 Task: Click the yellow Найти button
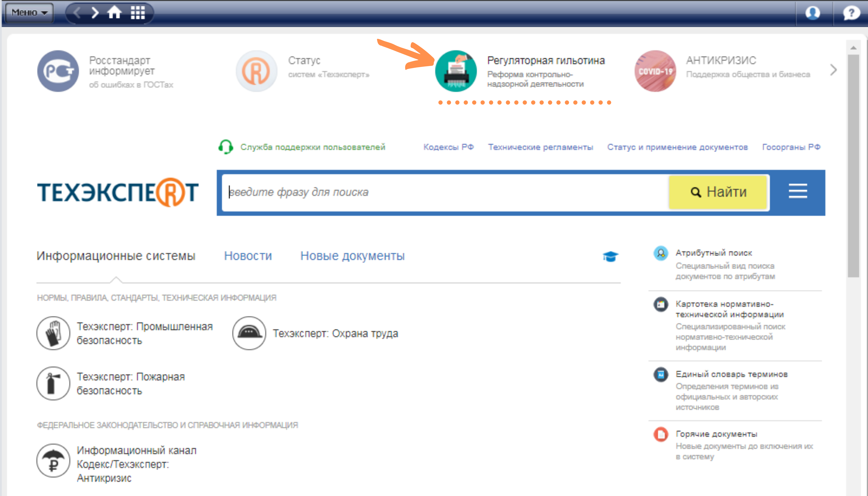tap(718, 192)
